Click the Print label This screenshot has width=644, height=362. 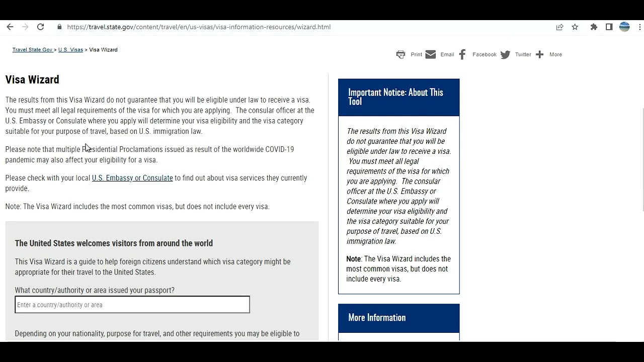click(x=417, y=54)
